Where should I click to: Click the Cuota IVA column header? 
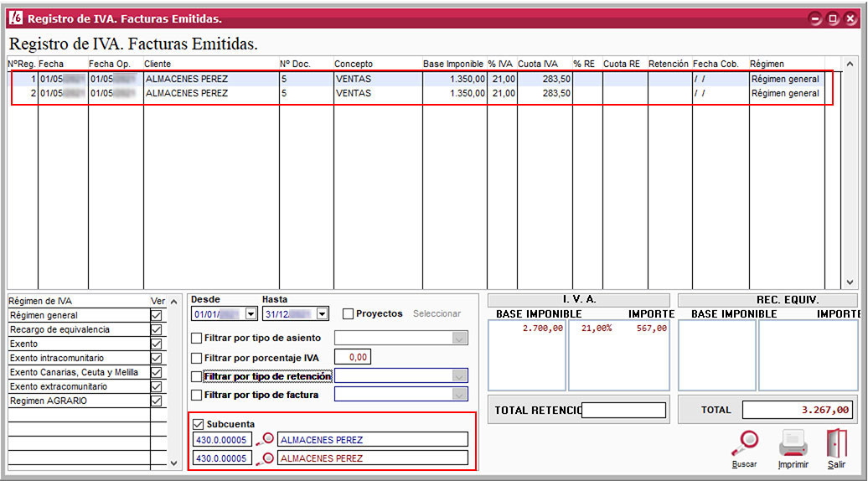click(x=538, y=65)
